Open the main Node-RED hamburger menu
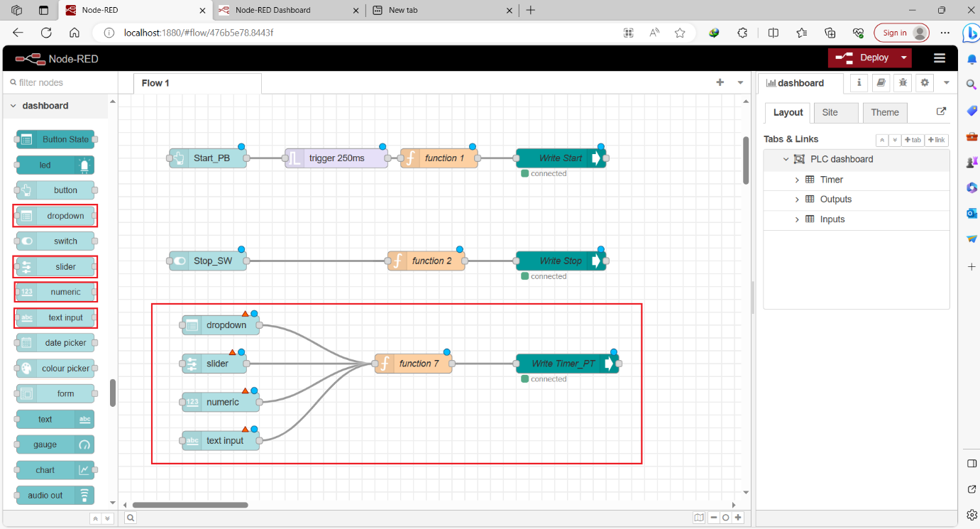Viewport: 980px width, 529px height. pyautogui.click(x=939, y=58)
